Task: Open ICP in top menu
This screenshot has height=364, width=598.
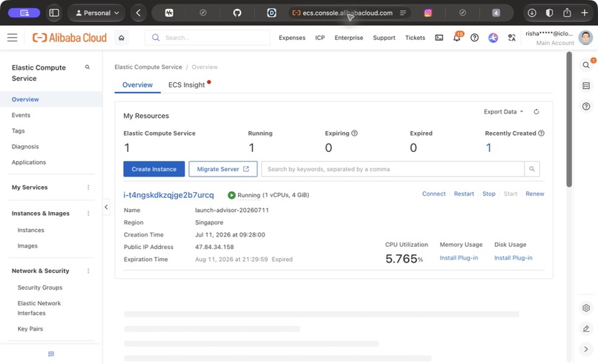Action: [x=320, y=38]
